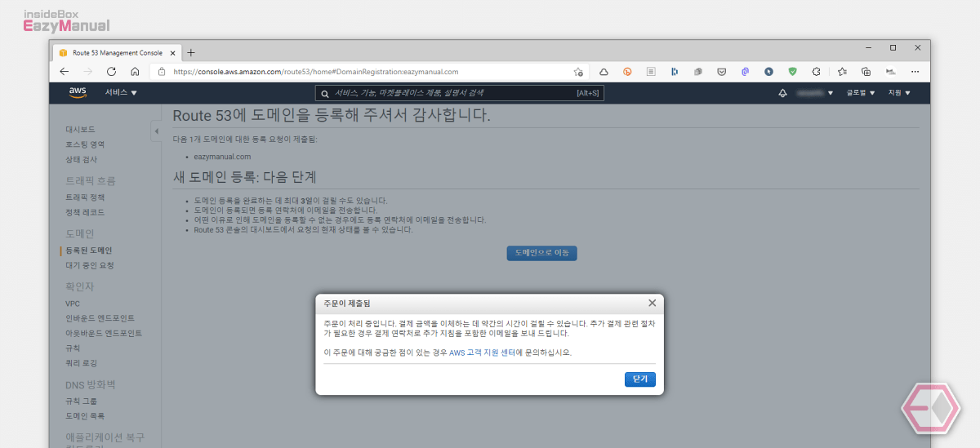Click the orange Bing extension icon

pyautogui.click(x=627, y=72)
